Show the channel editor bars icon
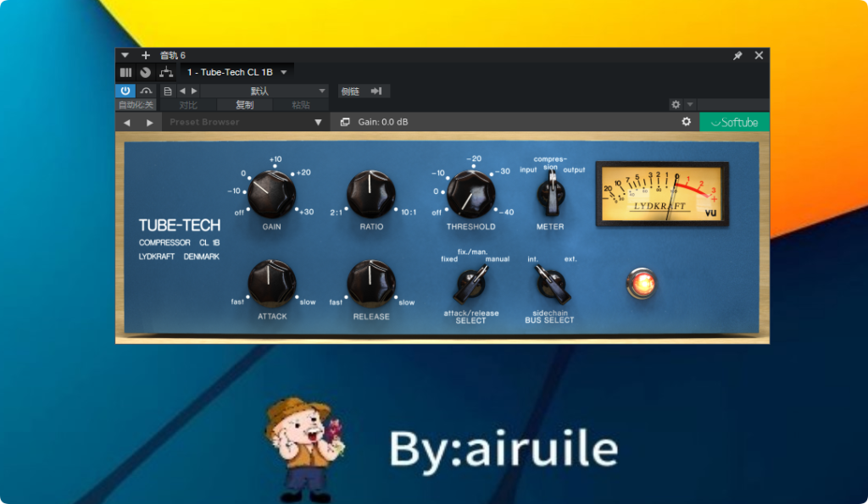 pyautogui.click(x=125, y=73)
